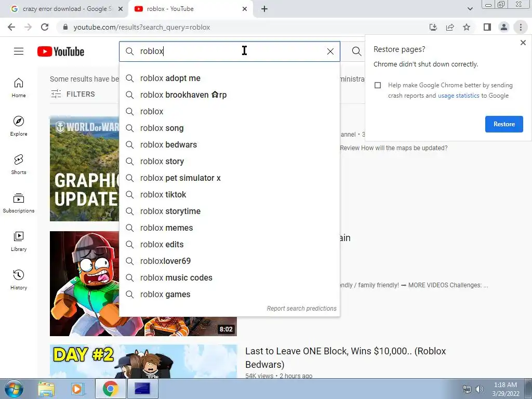Open the YouTube hamburger guide menu
This screenshot has width=532, height=399.
(x=19, y=51)
